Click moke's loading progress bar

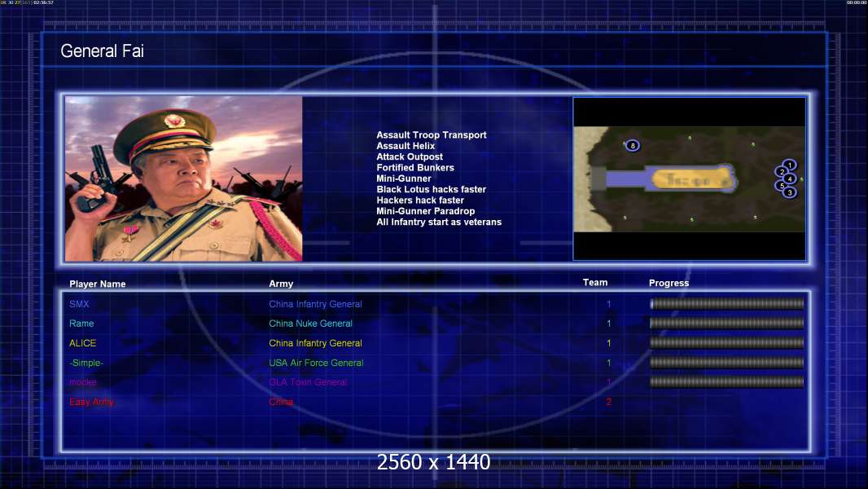[x=727, y=381]
